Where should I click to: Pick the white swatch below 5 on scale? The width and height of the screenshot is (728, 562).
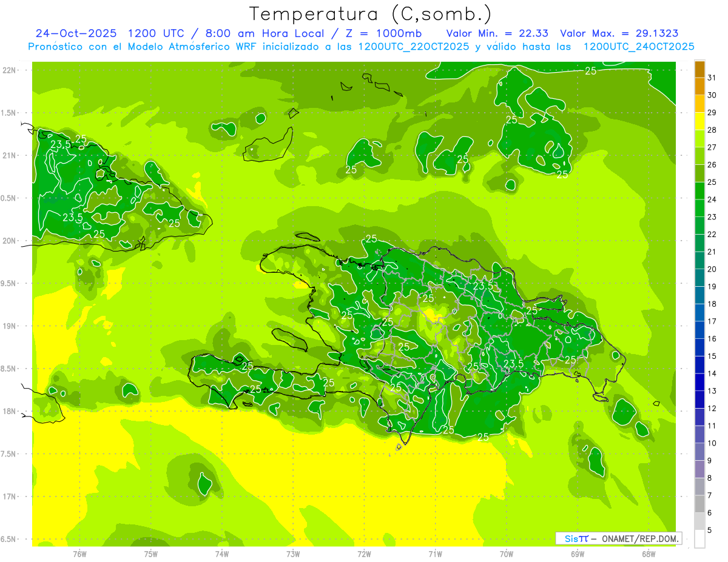tap(699, 539)
